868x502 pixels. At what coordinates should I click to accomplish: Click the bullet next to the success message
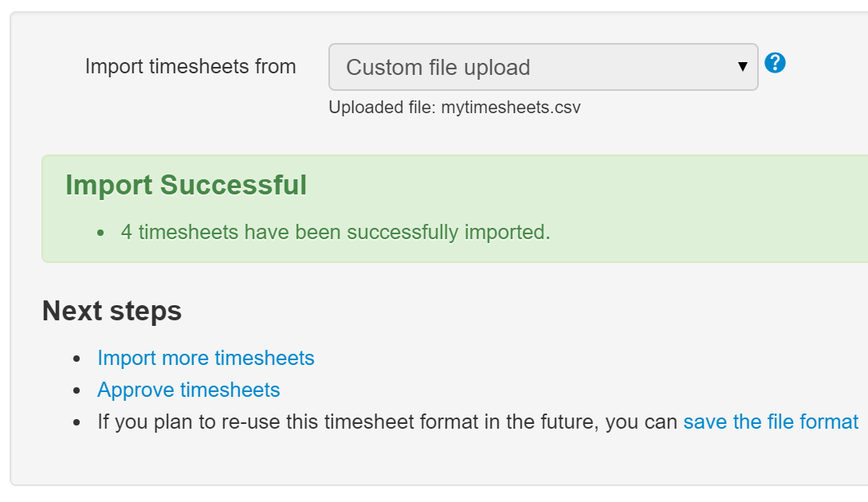pos(100,233)
